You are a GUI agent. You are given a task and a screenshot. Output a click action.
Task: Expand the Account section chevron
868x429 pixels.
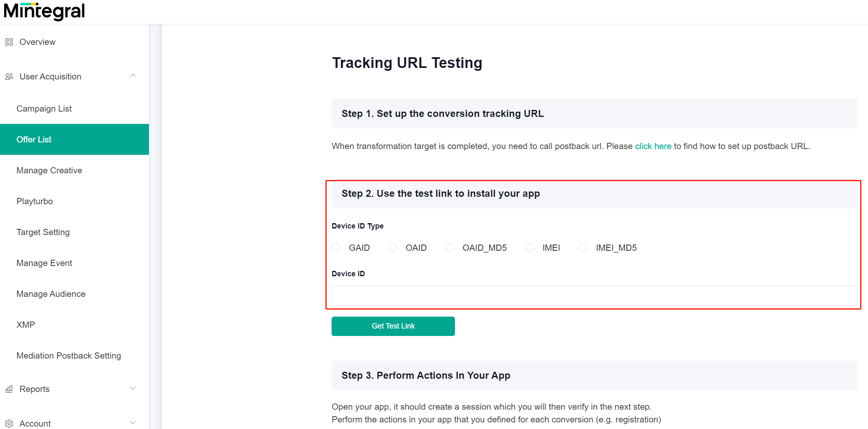[x=133, y=423]
